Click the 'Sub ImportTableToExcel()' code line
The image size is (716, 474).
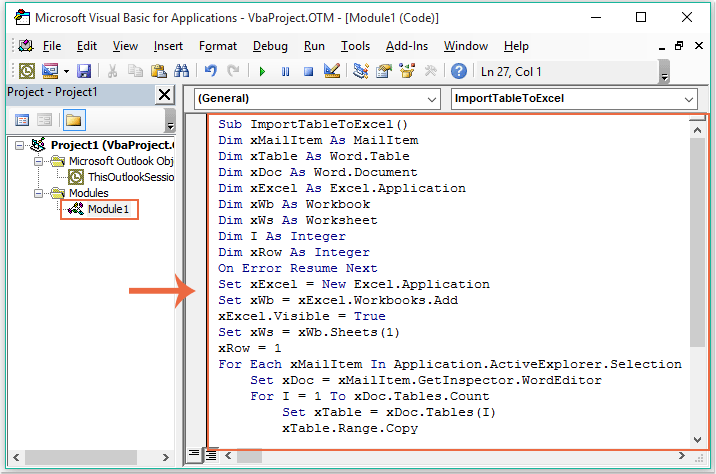tap(313, 124)
